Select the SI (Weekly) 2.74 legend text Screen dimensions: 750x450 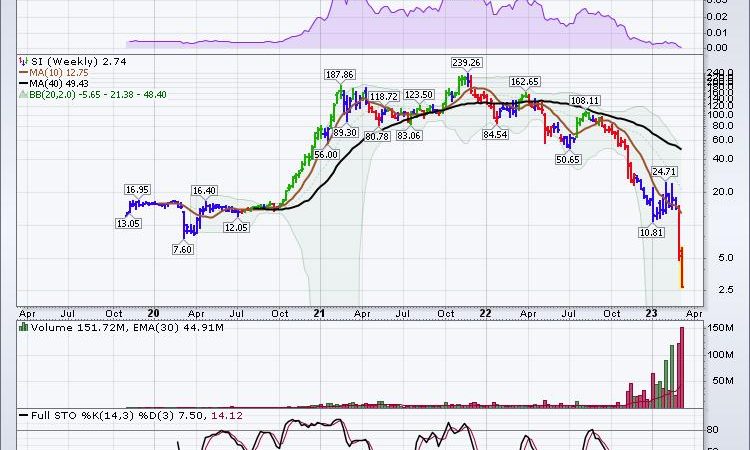79,62
